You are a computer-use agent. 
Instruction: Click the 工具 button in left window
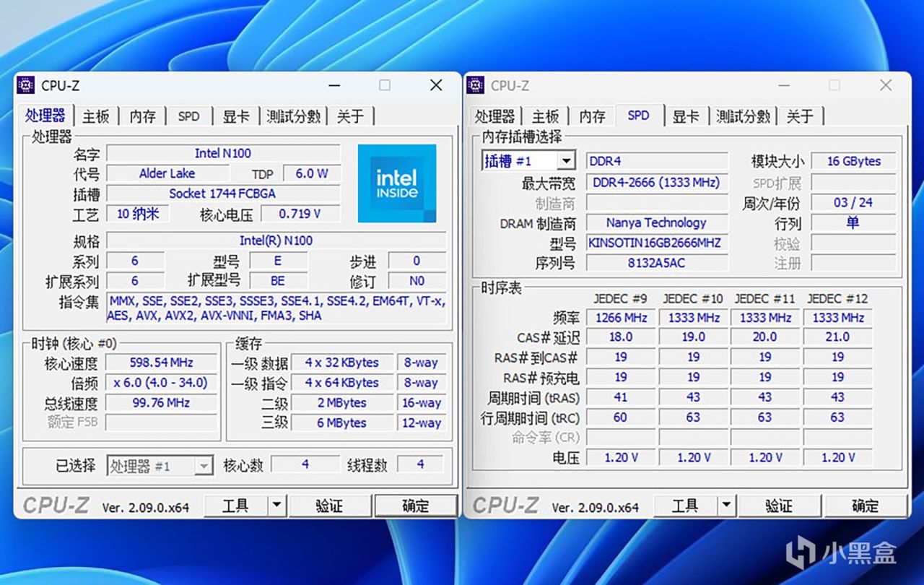(x=236, y=506)
